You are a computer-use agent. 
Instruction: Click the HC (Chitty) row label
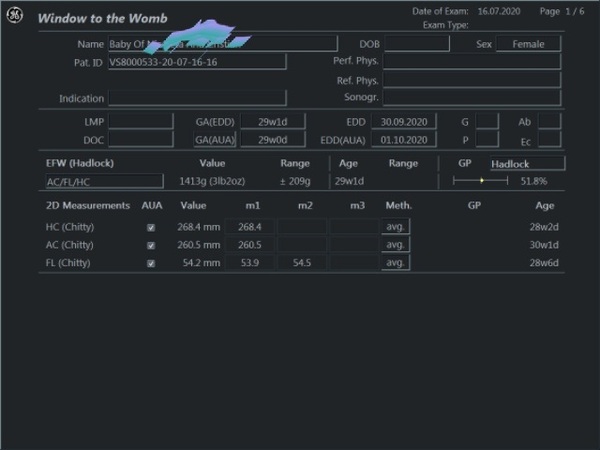[x=70, y=227]
